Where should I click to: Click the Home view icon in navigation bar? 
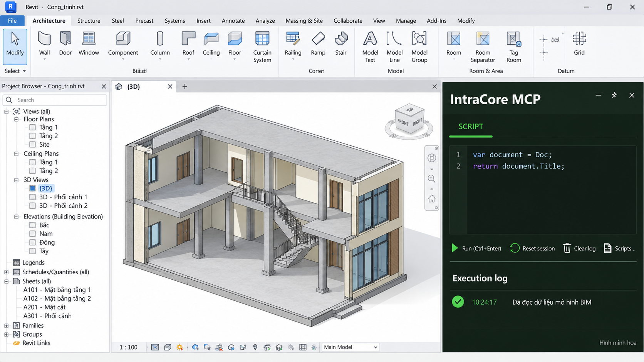(x=431, y=199)
